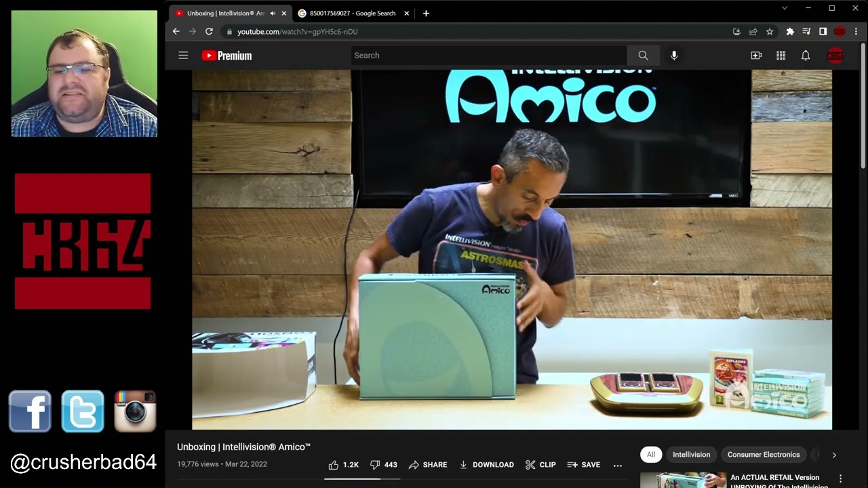Image resolution: width=868 pixels, height=488 pixels.
Task: Switch to the 850017569027 Google Search tab
Action: point(353,13)
